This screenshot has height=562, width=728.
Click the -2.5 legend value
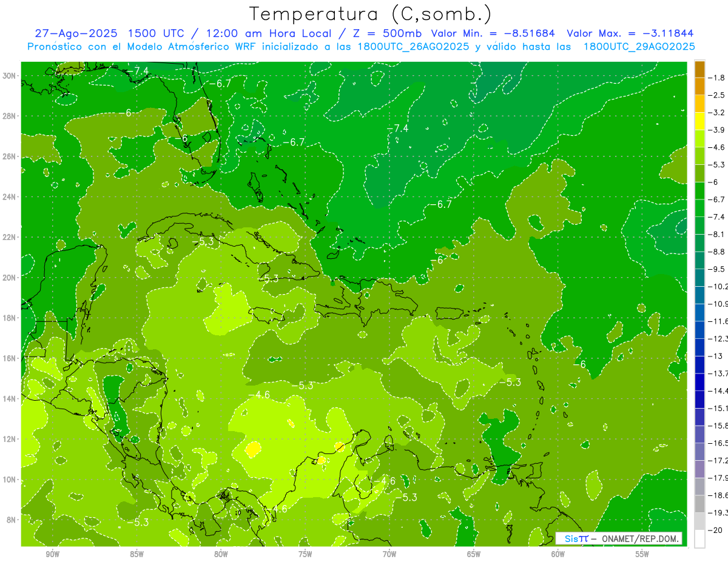point(716,95)
